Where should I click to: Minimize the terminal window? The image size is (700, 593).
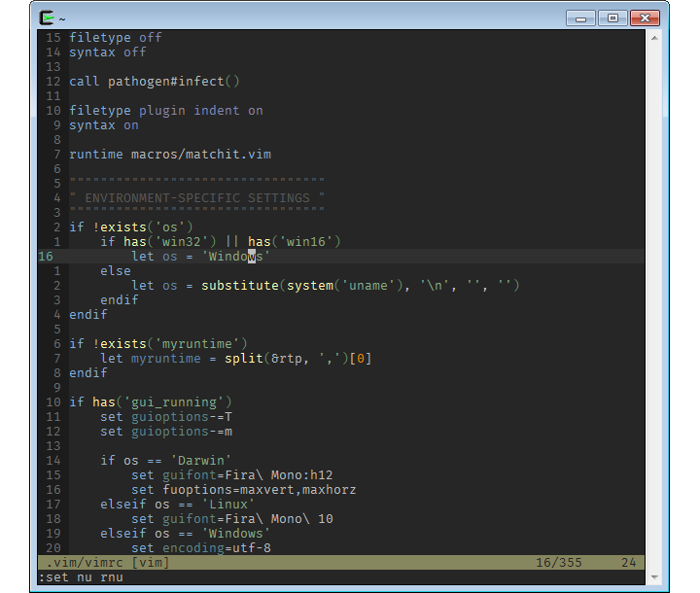[x=580, y=18]
